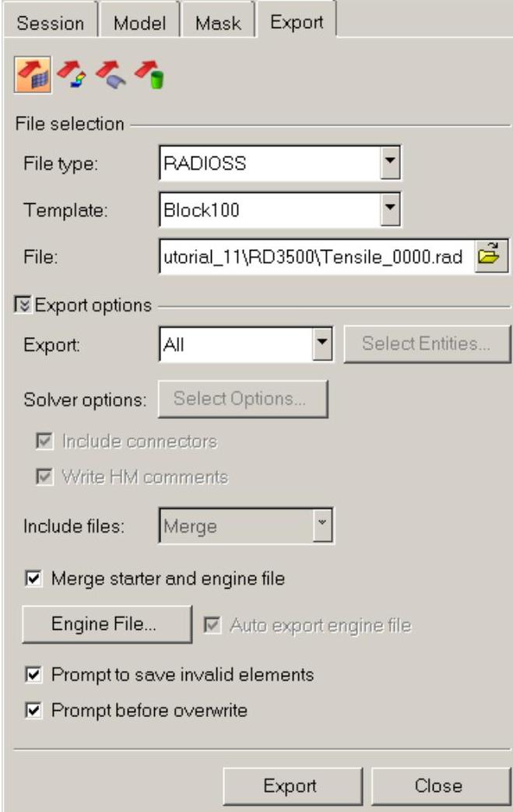Screen dimensions: 513x812
Task: Uncheck Merge starter and engine file
Action: coord(33,579)
